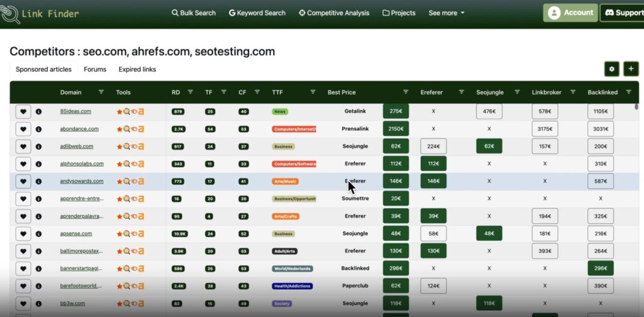Select the Sponsored articles tab
This screenshot has height=317, width=644.
click(x=43, y=69)
